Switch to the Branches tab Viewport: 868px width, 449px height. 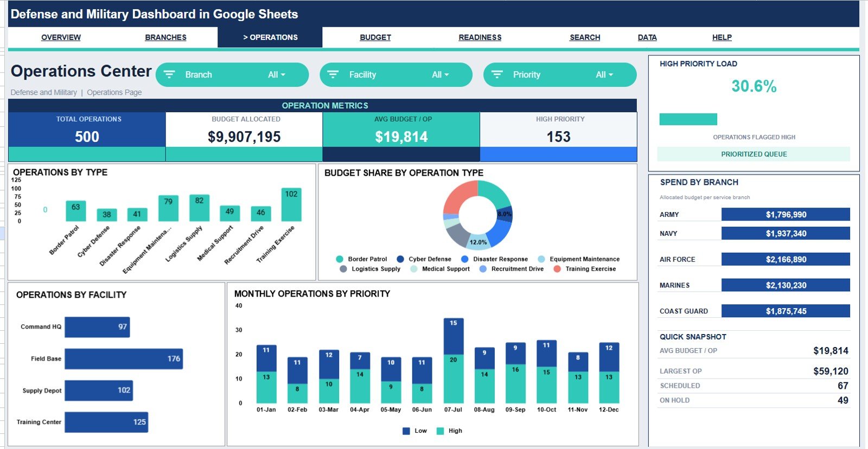pos(165,37)
